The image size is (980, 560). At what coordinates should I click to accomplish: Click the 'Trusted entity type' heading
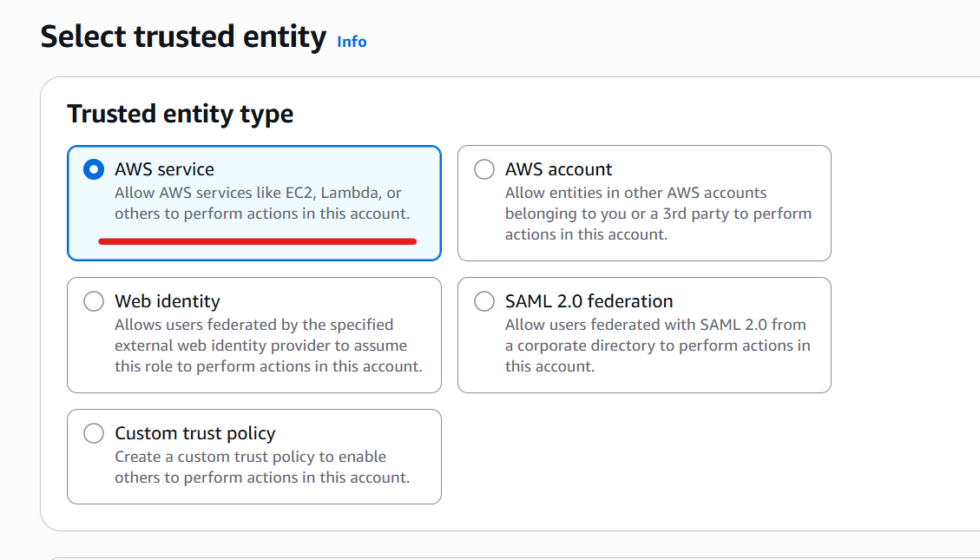(x=180, y=115)
